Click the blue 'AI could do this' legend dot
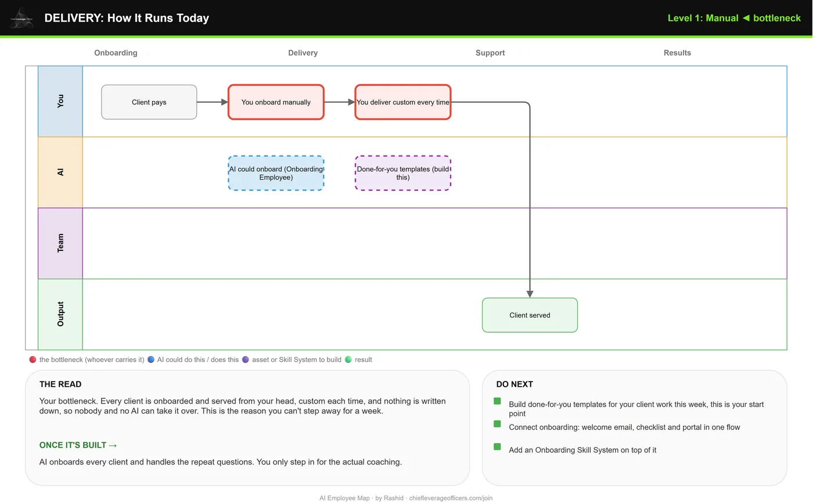 pos(151,359)
